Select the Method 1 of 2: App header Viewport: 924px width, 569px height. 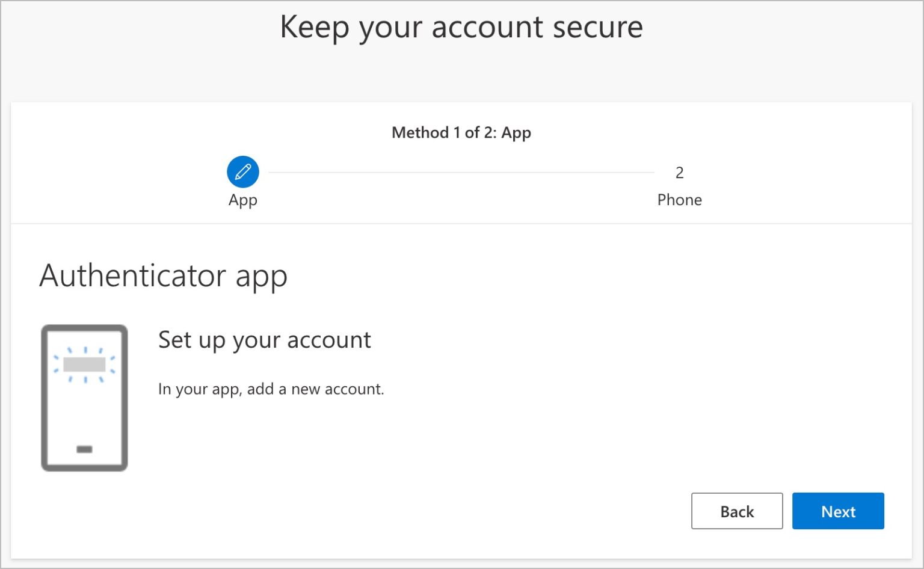pos(461,132)
